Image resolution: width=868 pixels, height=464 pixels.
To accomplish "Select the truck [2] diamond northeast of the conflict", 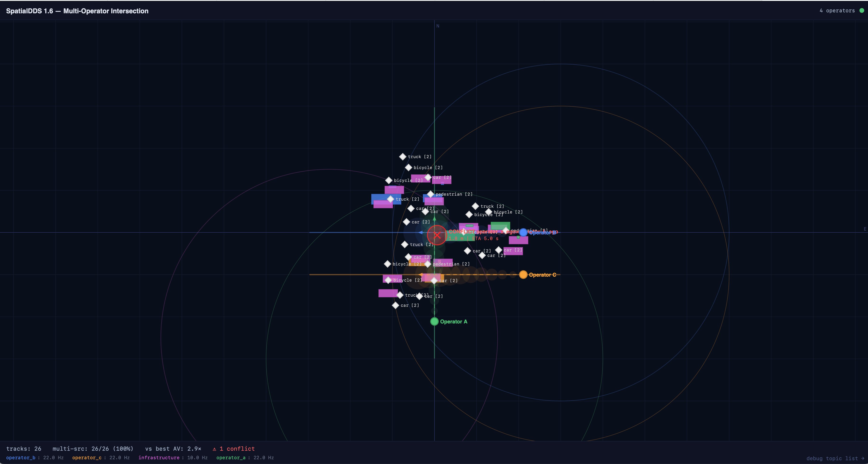I will pos(476,206).
